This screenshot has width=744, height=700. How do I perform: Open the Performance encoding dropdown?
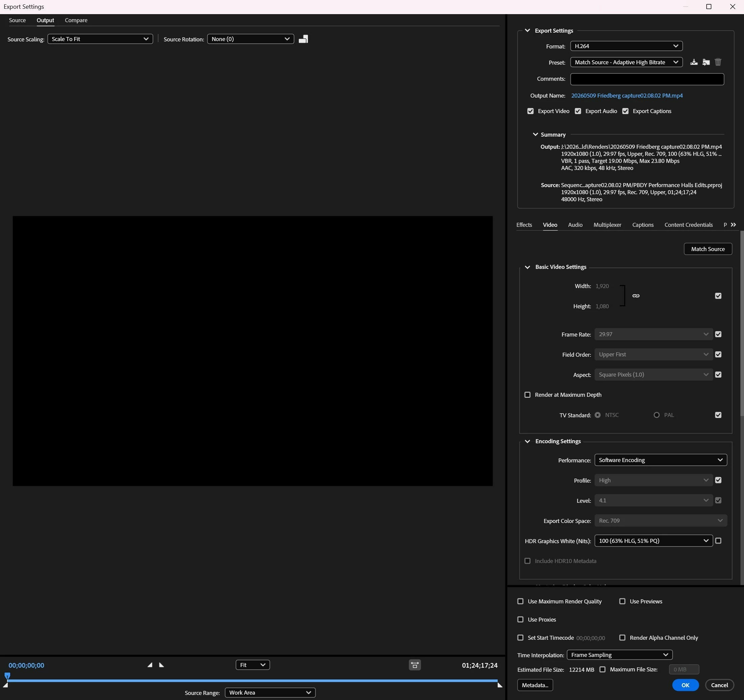[661, 460]
